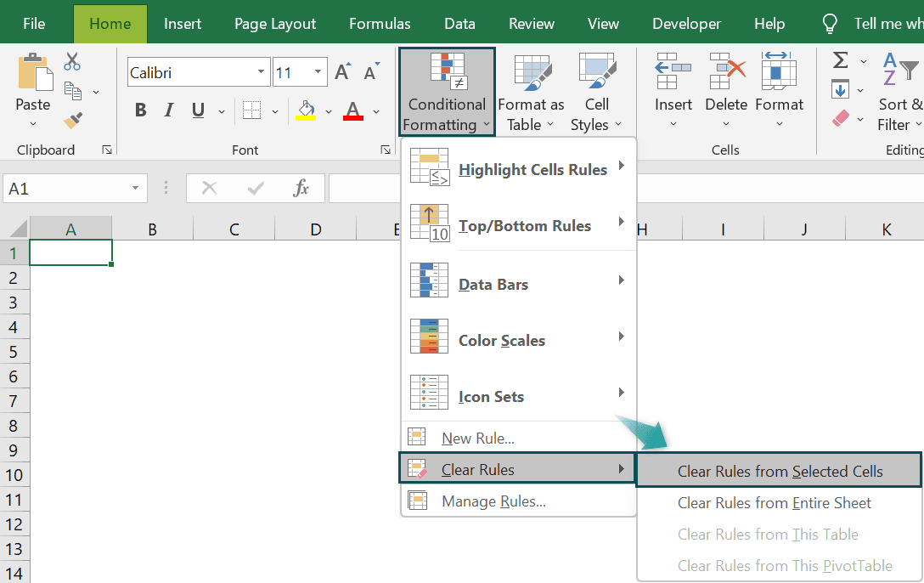The height and width of the screenshot is (583, 924).
Task: Click cell A1 in the worksheet
Action: tap(70, 252)
